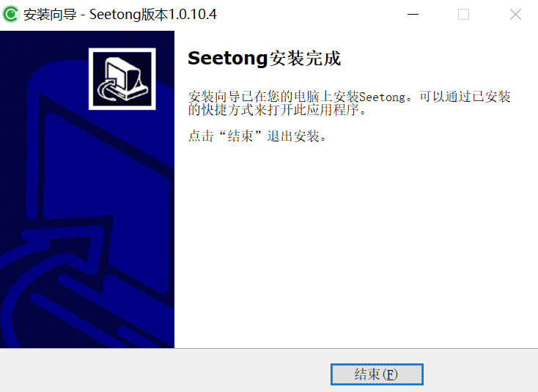Close the setup wizard with the X icon

coord(515,15)
